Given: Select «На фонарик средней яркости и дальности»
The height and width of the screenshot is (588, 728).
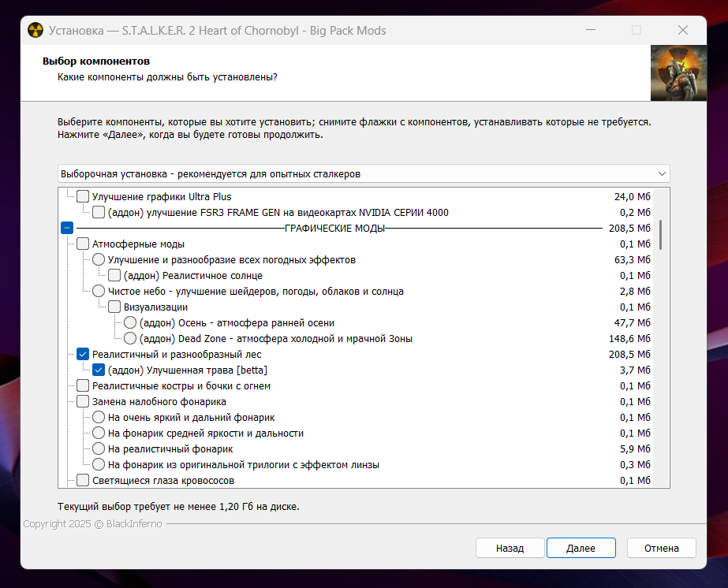Looking at the screenshot, I should click(x=99, y=433).
